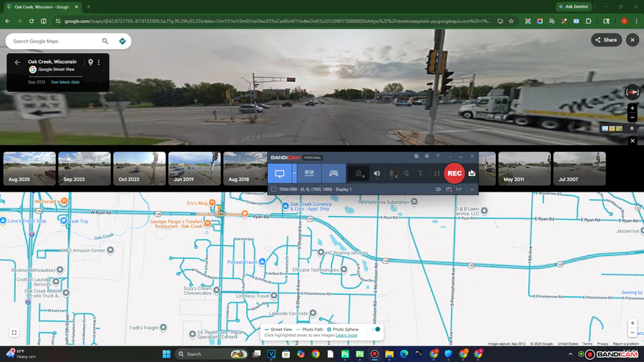The height and width of the screenshot is (362, 644).
Task: Open the Aug 2025 street view thumbnail
Action: tap(29, 168)
